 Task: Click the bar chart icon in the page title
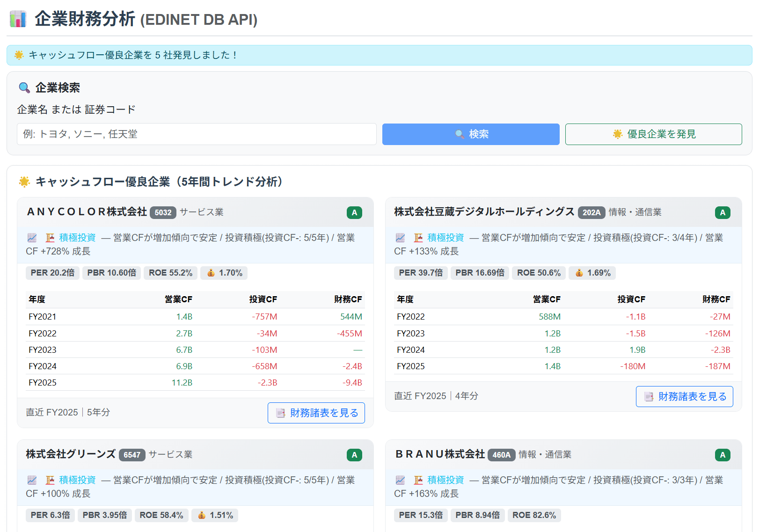(18, 19)
